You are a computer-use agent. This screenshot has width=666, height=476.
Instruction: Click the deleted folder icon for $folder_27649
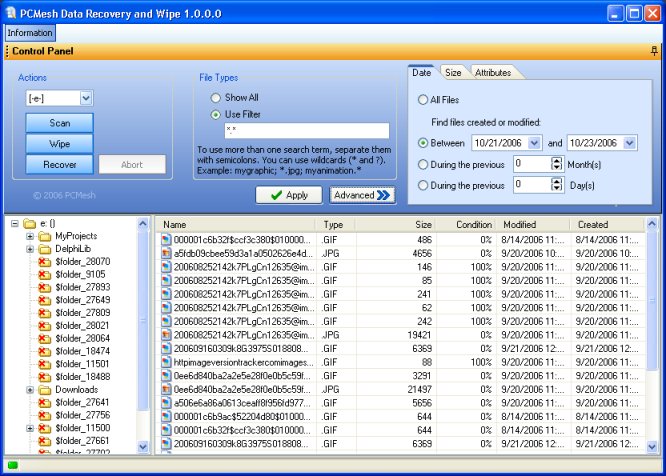[x=44, y=300]
